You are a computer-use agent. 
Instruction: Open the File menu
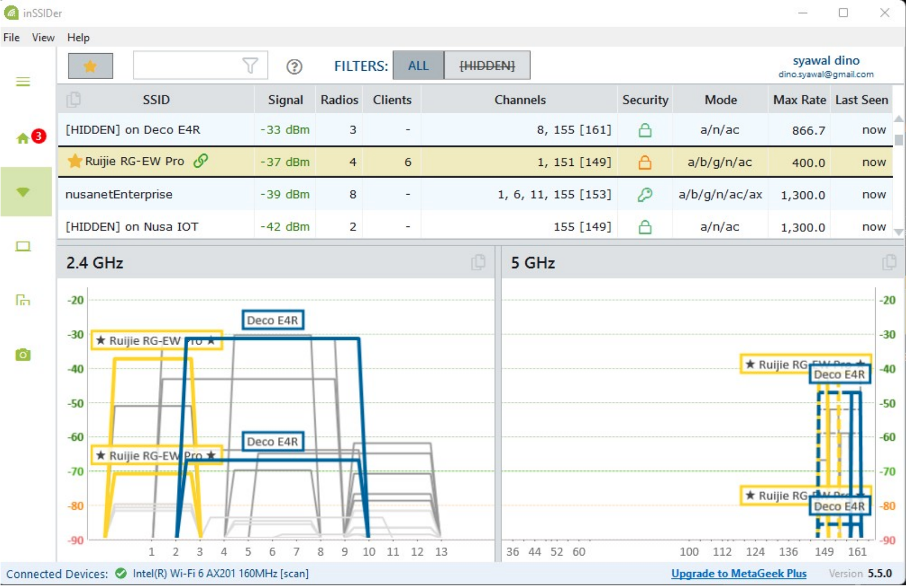pos(12,38)
